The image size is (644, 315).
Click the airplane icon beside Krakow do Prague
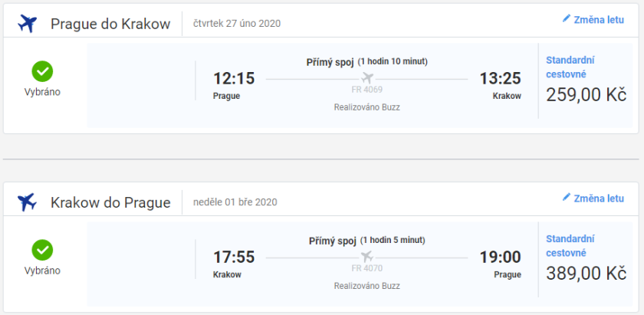27,202
